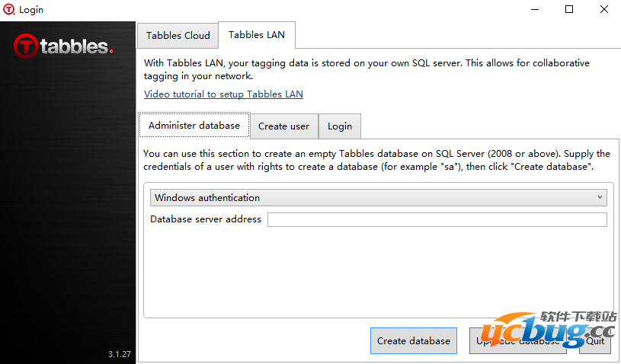Image resolution: width=621 pixels, height=364 pixels.
Task: Minimize the Login window
Action: point(535,9)
